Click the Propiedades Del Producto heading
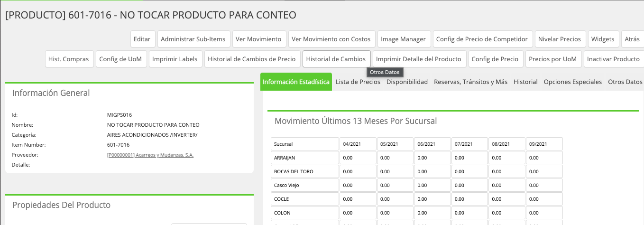The width and height of the screenshot is (644, 225). point(61,205)
